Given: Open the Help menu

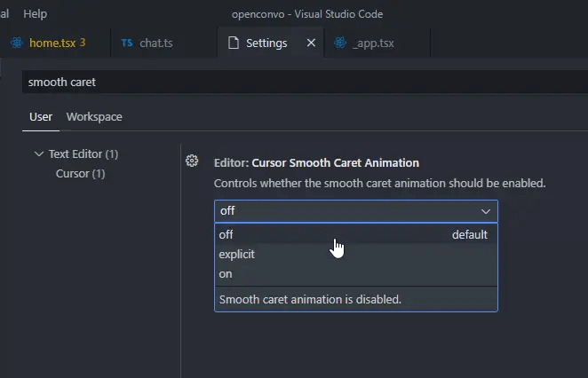Looking at the screenshot, I should click(x=36, y=14).
